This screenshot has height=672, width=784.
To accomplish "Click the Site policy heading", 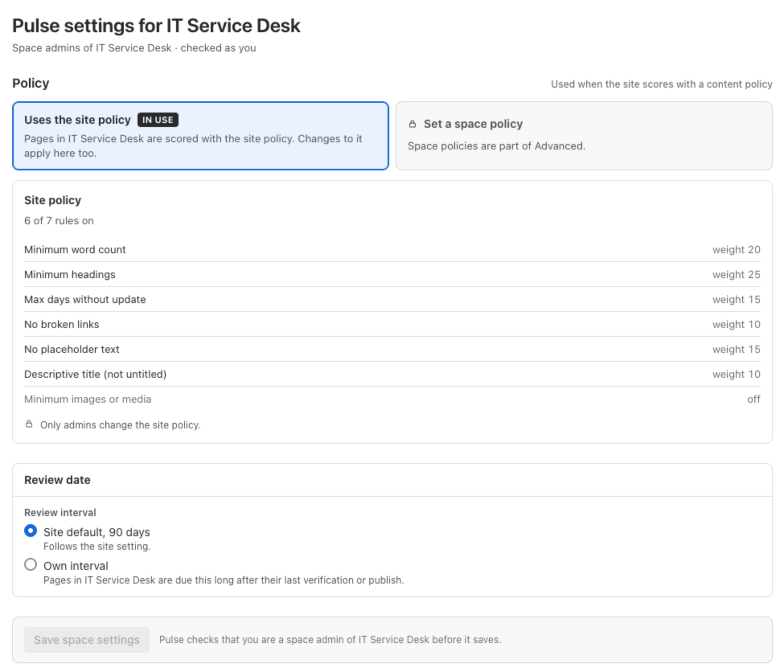I will [x=53, y=200].
